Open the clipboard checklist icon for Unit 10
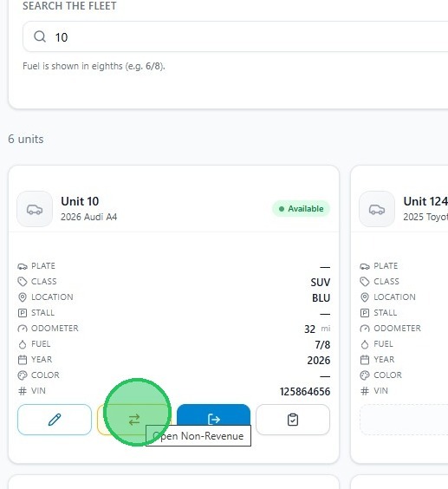Image resolution: width=448 pixels, height=489 pixels. (x=293, y=420)
